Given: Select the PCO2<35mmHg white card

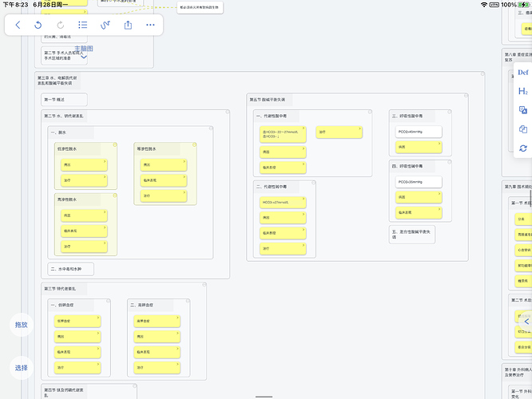Looking at the screenshot, I should click(x=419, y=182).
